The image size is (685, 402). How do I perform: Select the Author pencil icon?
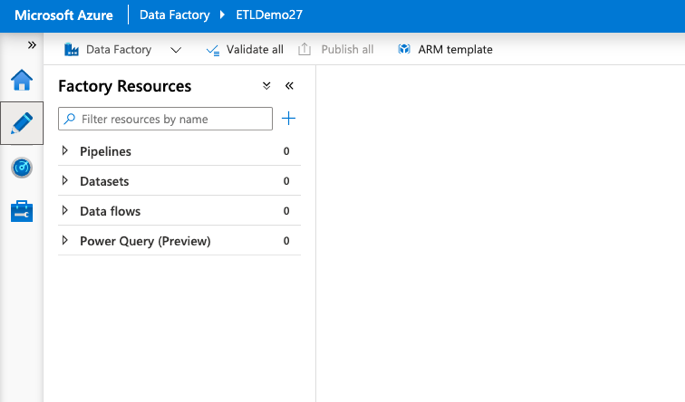pyautogui.click(x=21, y=123)
